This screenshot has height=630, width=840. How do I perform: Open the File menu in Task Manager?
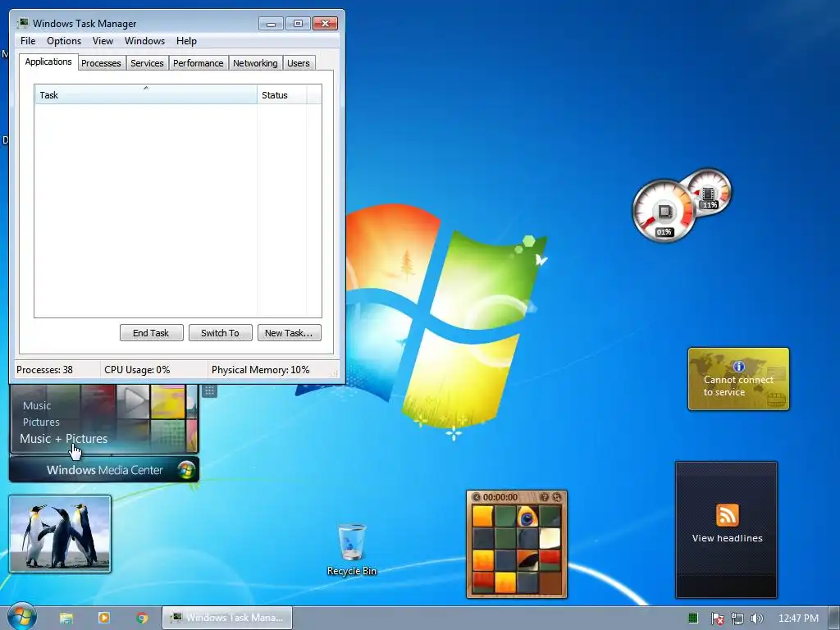point(28,41)
